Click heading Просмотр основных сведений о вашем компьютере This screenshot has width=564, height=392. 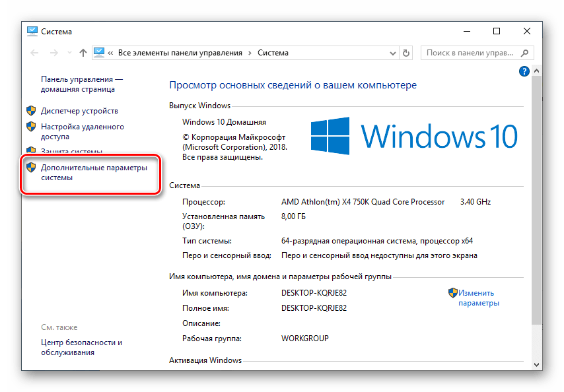[x=293, y=85]
